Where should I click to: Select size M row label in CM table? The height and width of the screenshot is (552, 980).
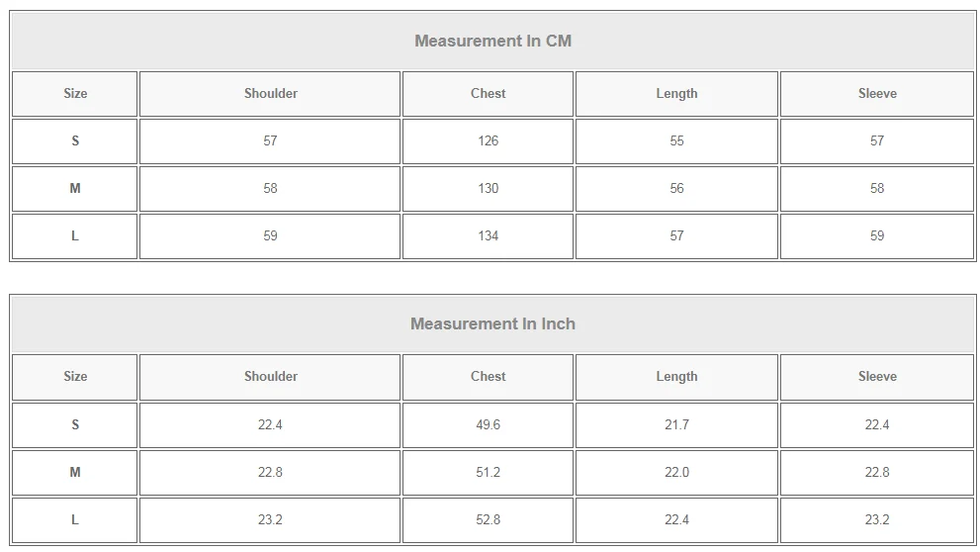[75, 188]
